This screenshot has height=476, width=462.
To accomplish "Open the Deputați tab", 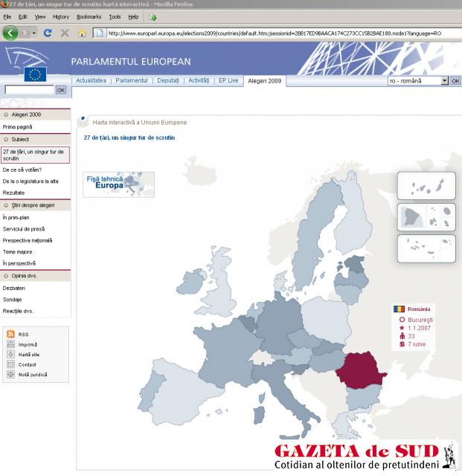I will tap(168, 80).
